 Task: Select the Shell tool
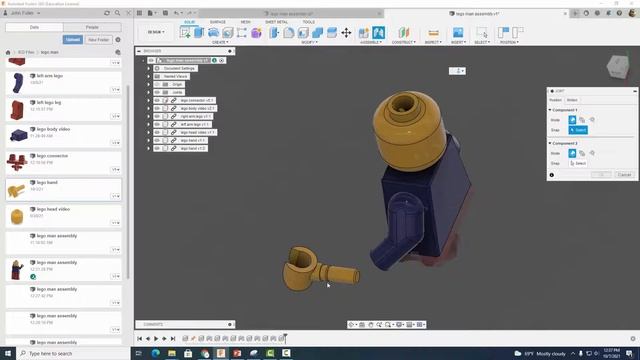[x=303, y=33]
